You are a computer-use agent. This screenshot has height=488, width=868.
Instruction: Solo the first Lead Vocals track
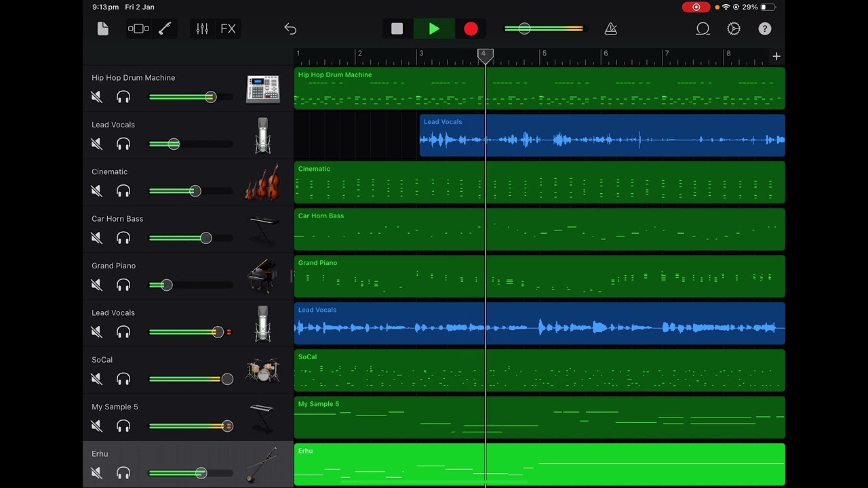coord(123,144)
